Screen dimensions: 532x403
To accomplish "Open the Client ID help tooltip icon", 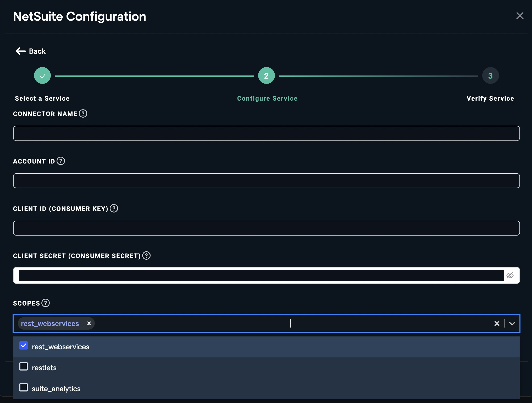I will tap(114, 208).
